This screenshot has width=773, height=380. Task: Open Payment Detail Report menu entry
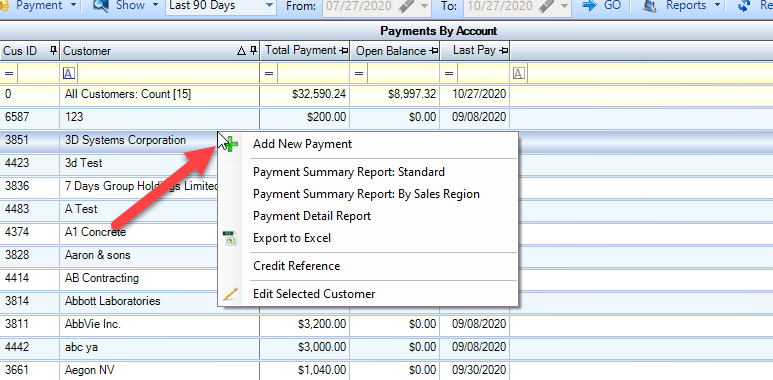point(368,216)
